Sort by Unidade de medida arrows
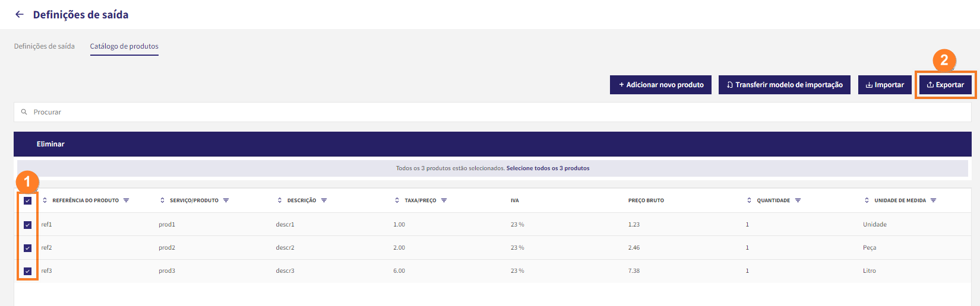 click(x=867, y=200)
